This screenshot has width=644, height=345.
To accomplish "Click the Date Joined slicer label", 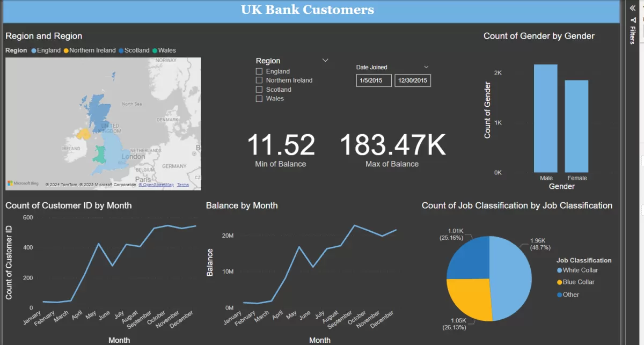I will tap(371, 67).
